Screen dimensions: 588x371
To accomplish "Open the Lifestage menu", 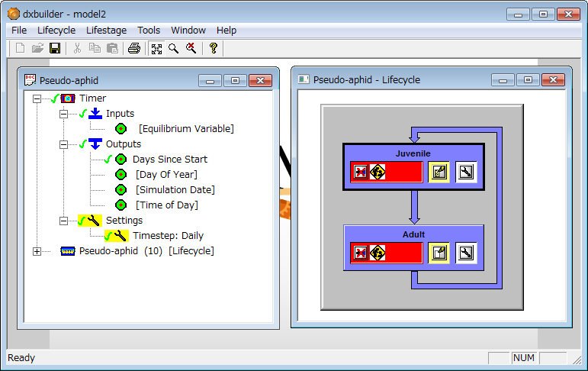I will 107,30.
